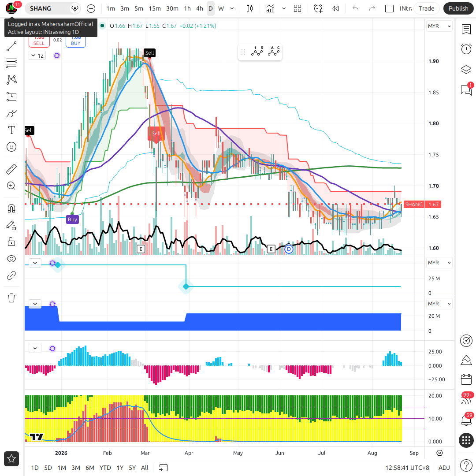The height and width of the screenshot is (476, 476).
Task: Open chart settings gear on time axis
Action: click(439, 453)
